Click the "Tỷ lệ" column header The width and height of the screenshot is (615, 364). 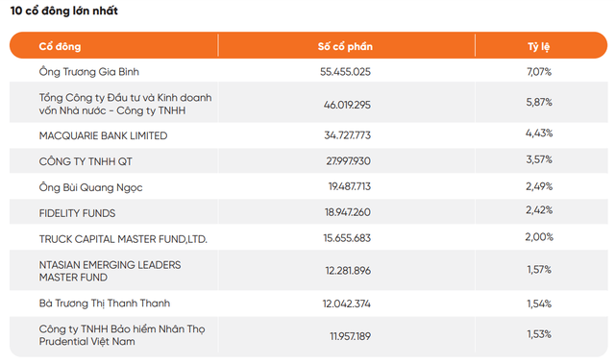point(538,47)
